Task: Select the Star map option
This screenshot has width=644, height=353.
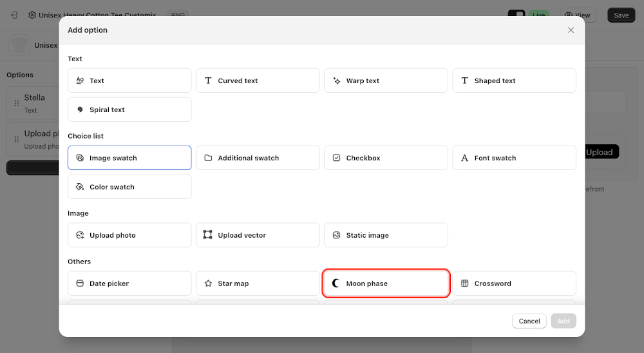Action: click(258, 283)
